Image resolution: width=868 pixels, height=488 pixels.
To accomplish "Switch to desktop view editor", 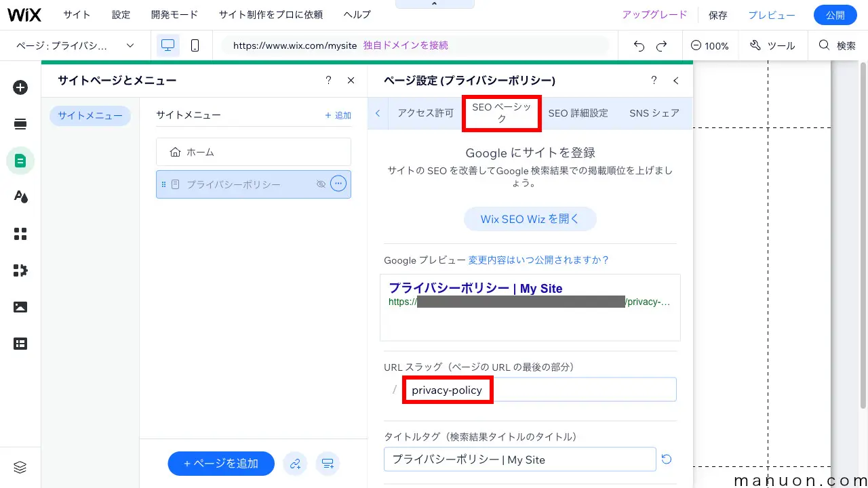I will point(167,45).
